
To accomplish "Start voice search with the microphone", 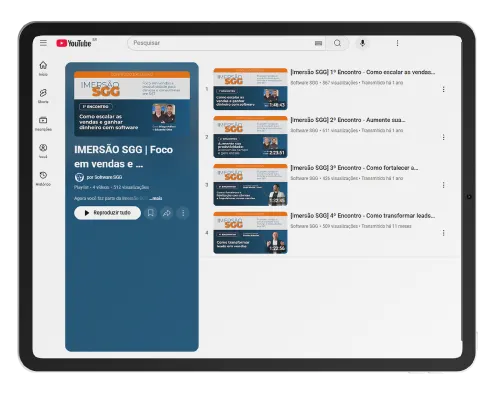I will tap(363, 43).
